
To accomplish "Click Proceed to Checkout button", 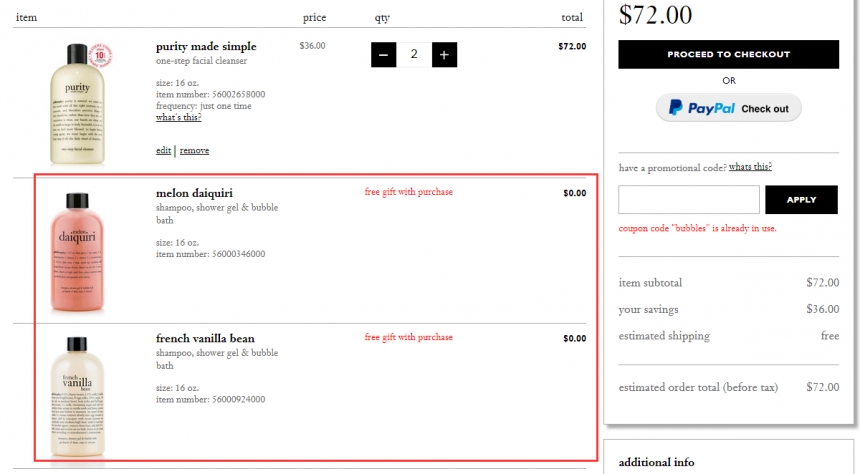I will point(728,54).
